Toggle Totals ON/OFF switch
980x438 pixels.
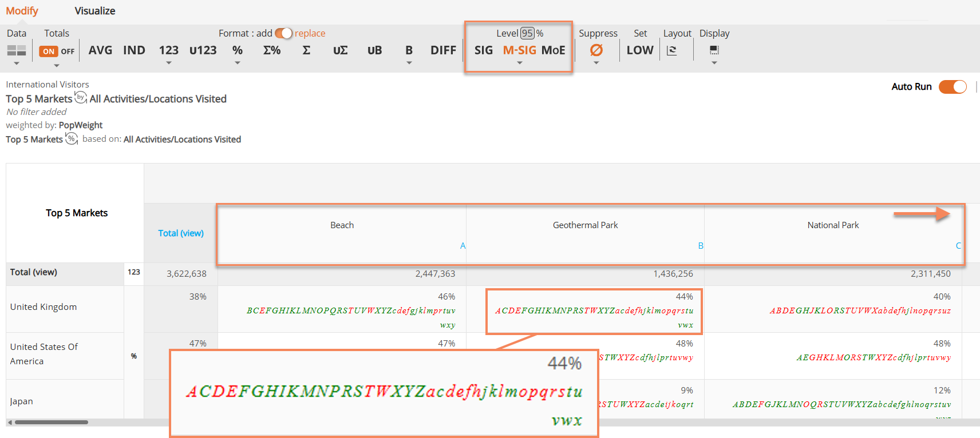click(x=57, y=51)
